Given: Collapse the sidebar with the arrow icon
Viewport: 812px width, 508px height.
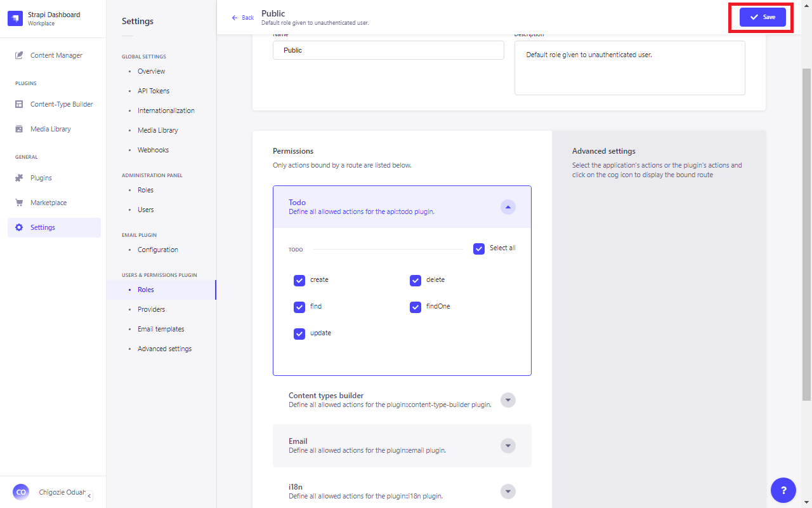Looking at the screenshot, I should coord(89,496).
